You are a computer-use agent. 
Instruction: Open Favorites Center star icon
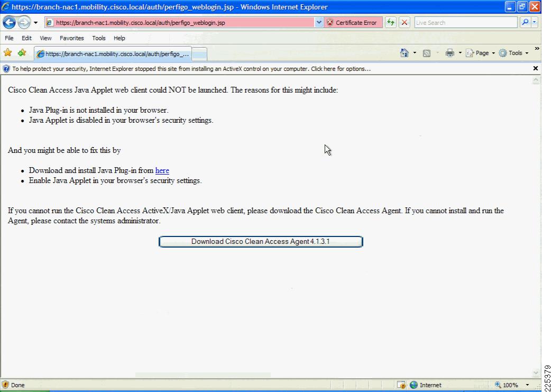[x=7, y=53]
